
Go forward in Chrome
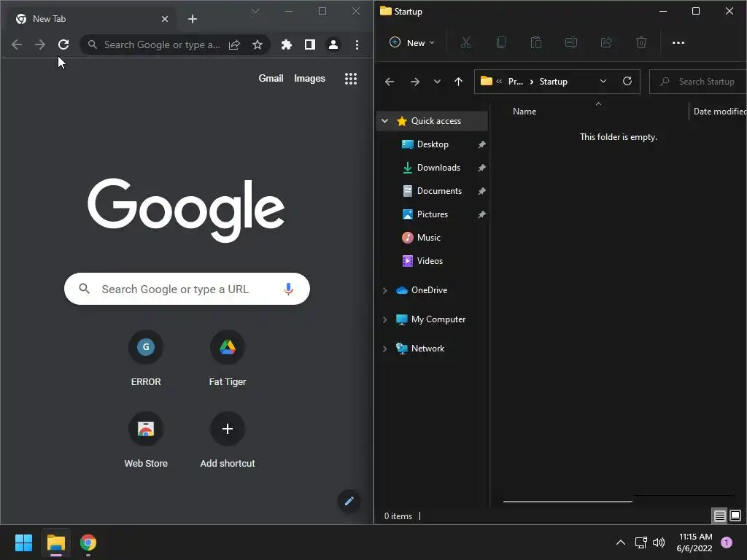40,44
